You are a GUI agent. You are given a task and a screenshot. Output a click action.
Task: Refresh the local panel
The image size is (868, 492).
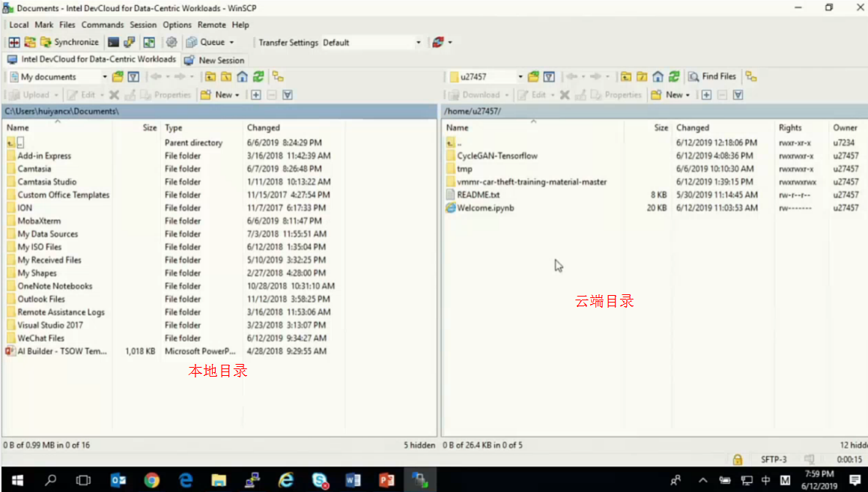click(x=258, y=77)
